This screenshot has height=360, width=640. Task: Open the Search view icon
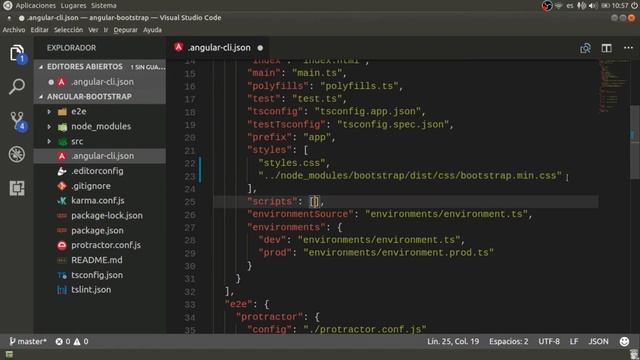click(17, 87)
